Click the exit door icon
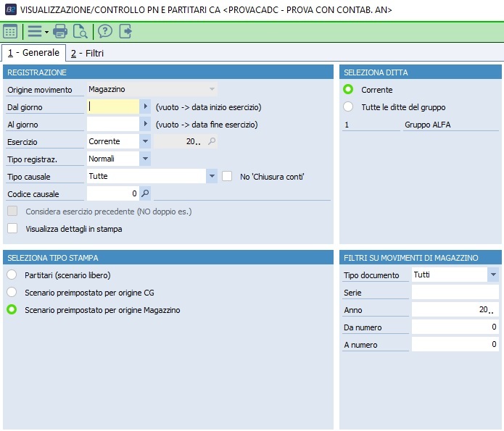This screenshot has width=504, height=431. (125, 31)
